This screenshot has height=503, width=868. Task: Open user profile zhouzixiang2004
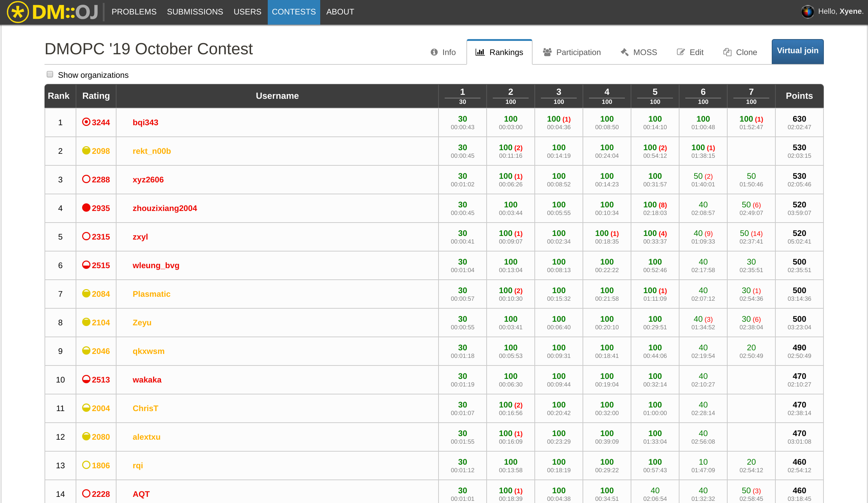(165, 208)
